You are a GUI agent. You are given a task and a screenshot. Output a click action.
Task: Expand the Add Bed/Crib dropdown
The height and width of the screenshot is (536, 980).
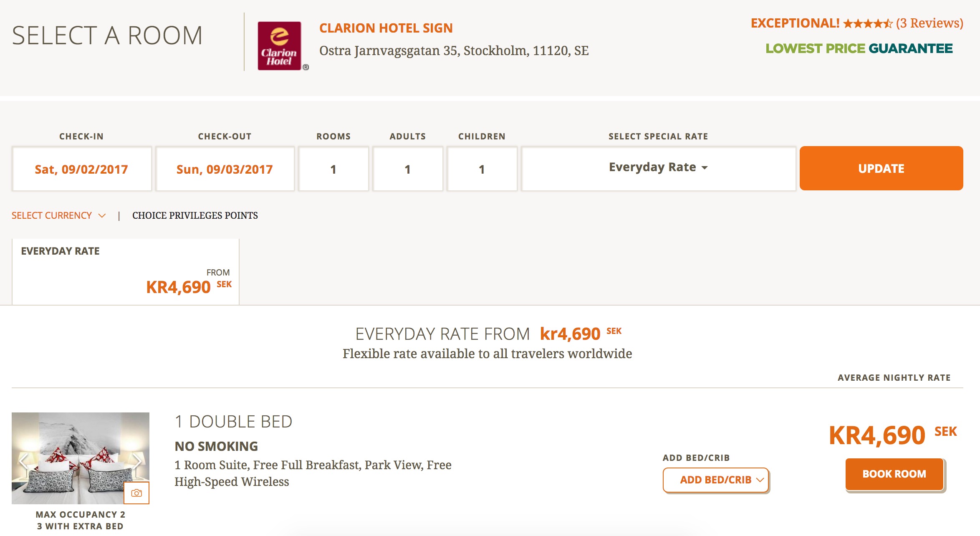click(x=716, y=480)
